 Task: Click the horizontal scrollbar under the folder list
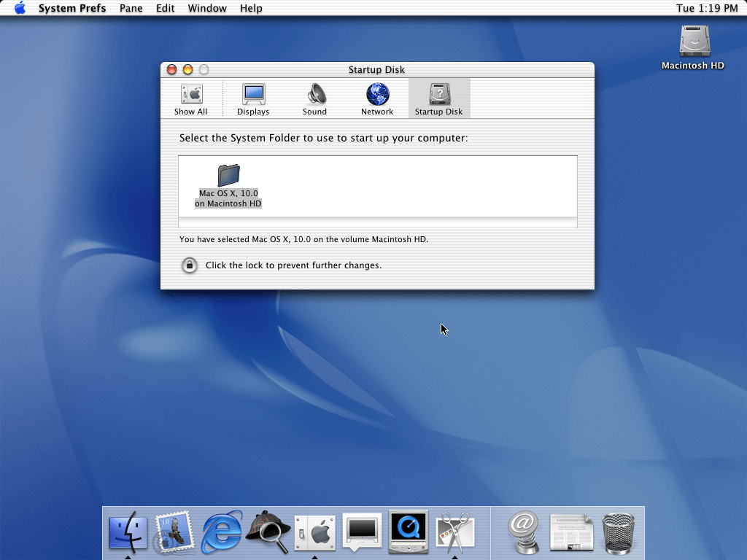[x=378, y=222]
